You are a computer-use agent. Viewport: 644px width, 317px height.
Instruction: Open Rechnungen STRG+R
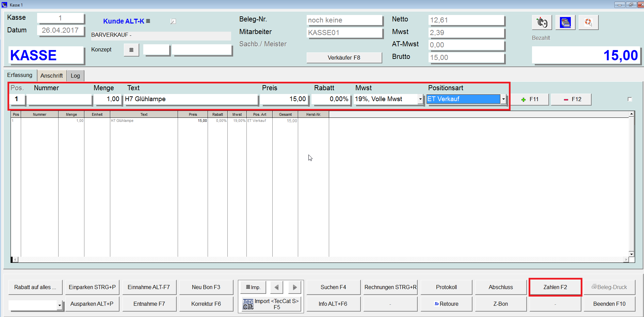[390, 287]
